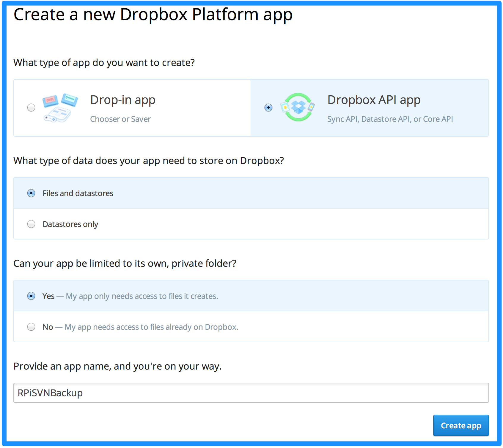Click the "Chooser or Saver" subtitle
This screenshot has height=448, width=503.
120,119
